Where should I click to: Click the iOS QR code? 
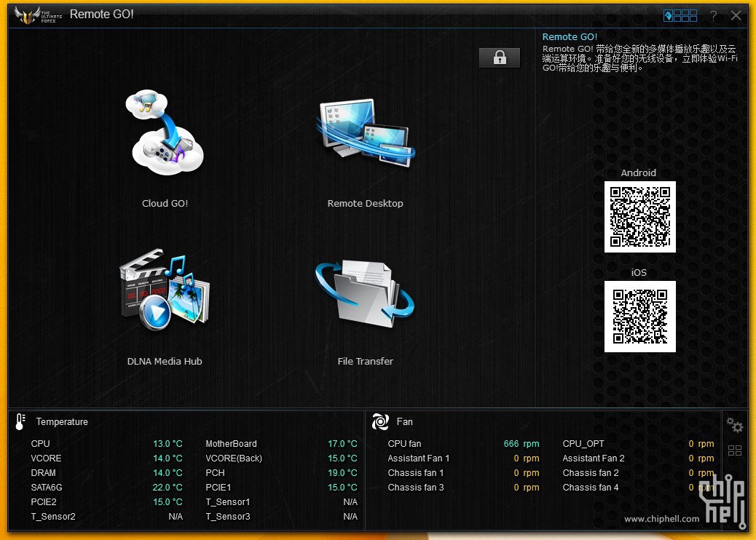(x=639, y=317)
